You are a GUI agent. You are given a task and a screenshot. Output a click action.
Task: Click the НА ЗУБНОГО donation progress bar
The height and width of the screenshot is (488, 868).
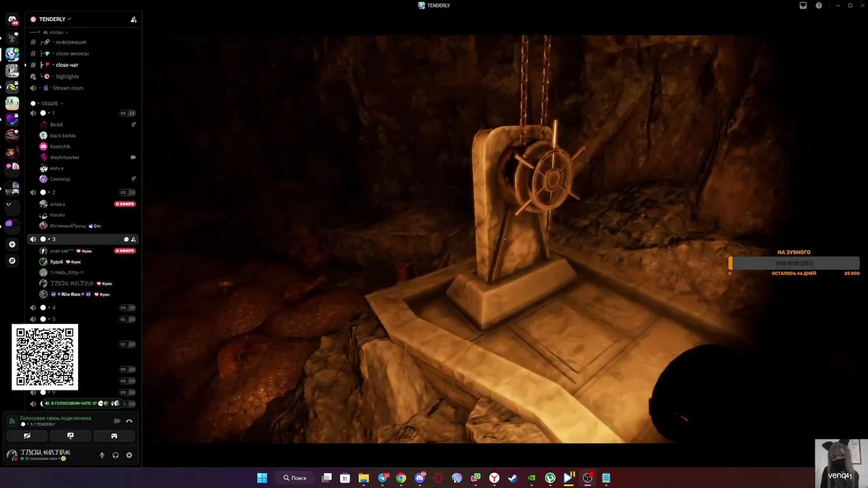click(794, 263)
